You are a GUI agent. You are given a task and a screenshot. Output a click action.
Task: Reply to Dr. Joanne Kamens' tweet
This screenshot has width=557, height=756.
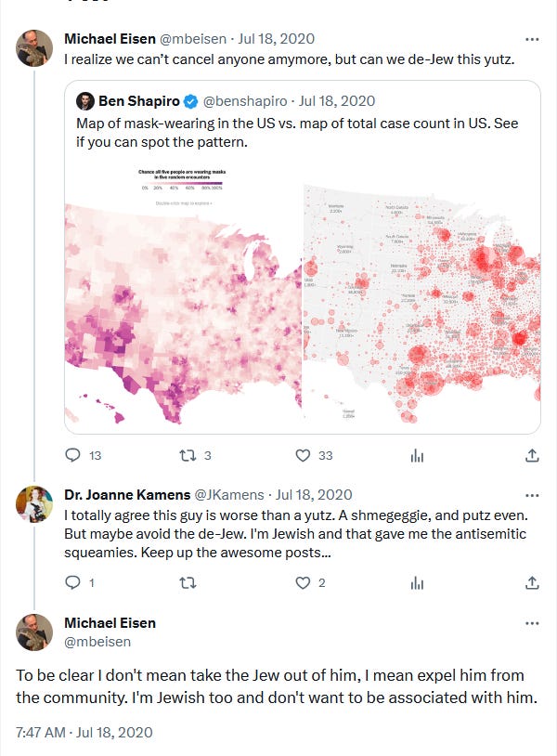pos(72,583)
